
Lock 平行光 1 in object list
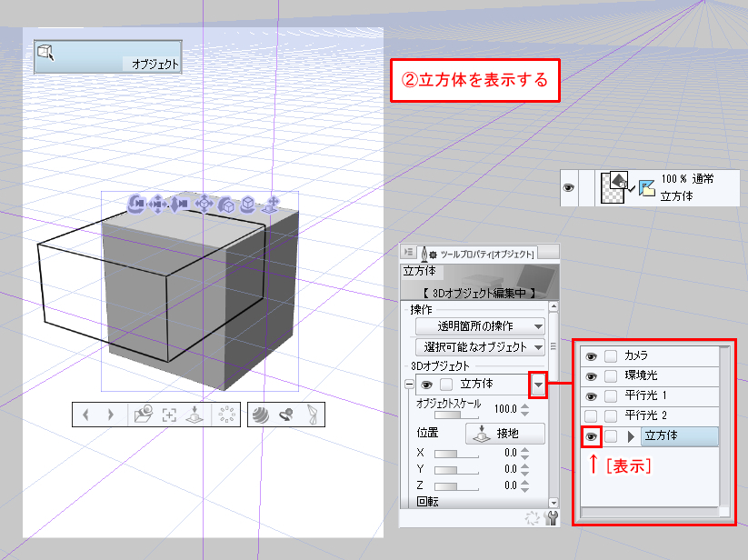[611, 396]
